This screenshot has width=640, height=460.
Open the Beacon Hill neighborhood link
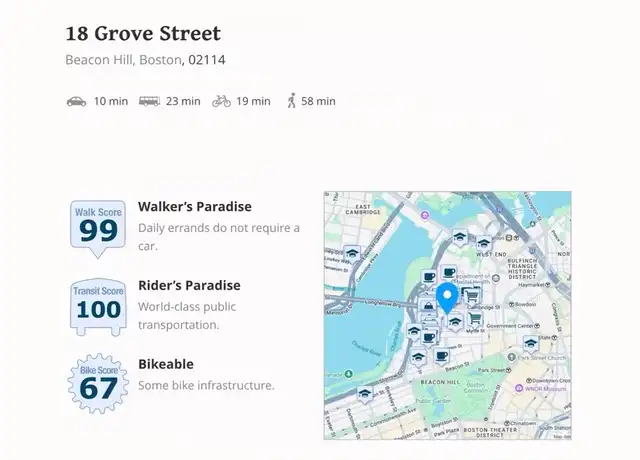click(99, 60)
